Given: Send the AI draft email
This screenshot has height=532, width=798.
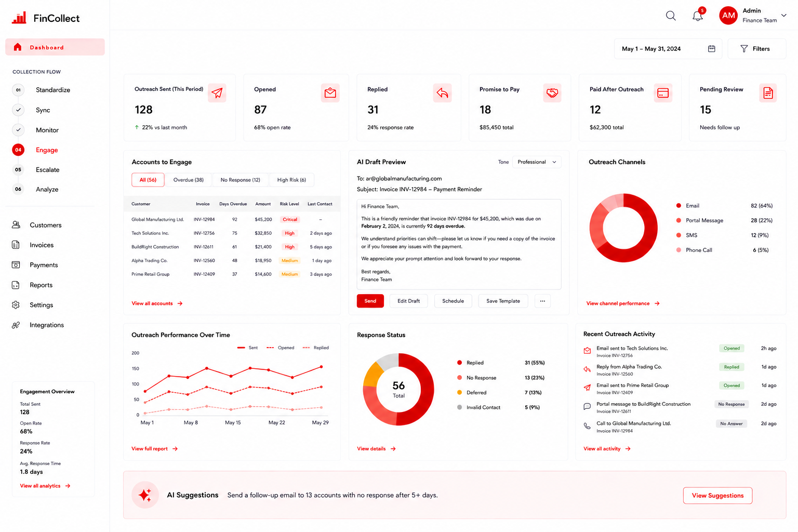Looking at the screenshot, I should [370, 301].
